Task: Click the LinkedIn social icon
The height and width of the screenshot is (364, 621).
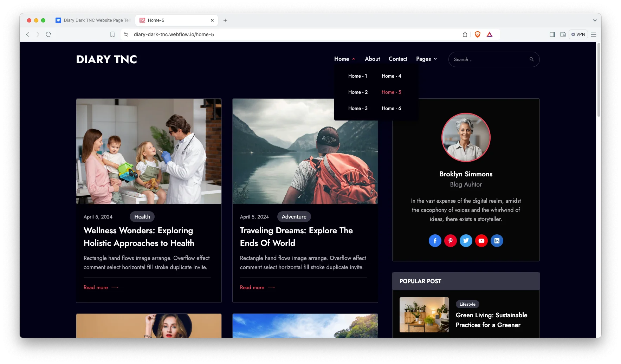Action: click(x=497, y=241)
